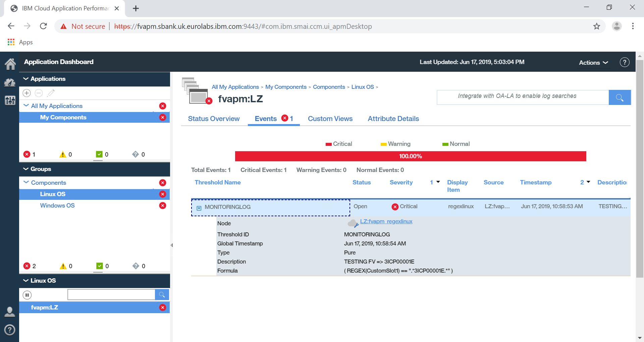Remove application with minus icon
The image size is (644, 342).
(x=39, y=93)
